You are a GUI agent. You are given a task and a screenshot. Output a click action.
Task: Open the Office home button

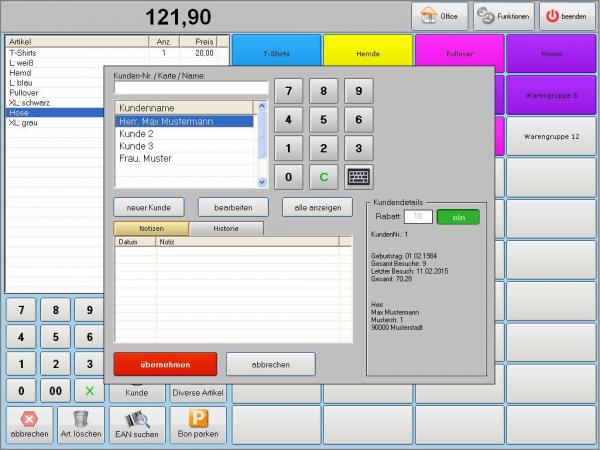coord(439,16)
